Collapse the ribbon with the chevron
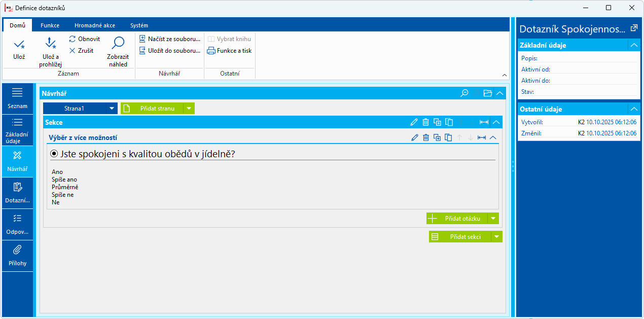Image resolution: width=644 pixels, height=319 pixels. (x=504, y=75)
